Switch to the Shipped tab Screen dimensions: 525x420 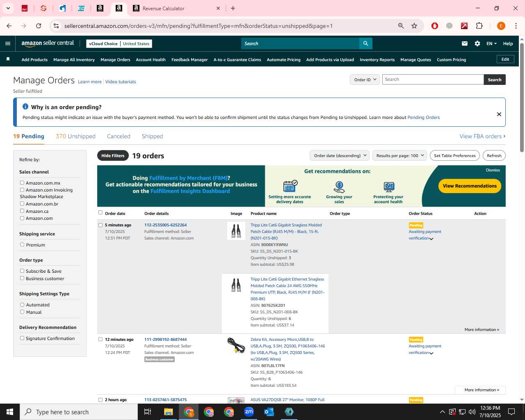point(152,136)
